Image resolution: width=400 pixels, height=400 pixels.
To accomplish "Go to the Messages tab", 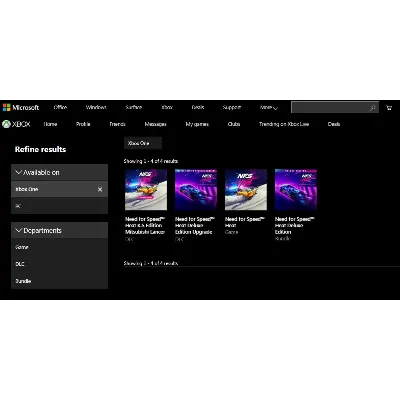I will coord(155,124).
